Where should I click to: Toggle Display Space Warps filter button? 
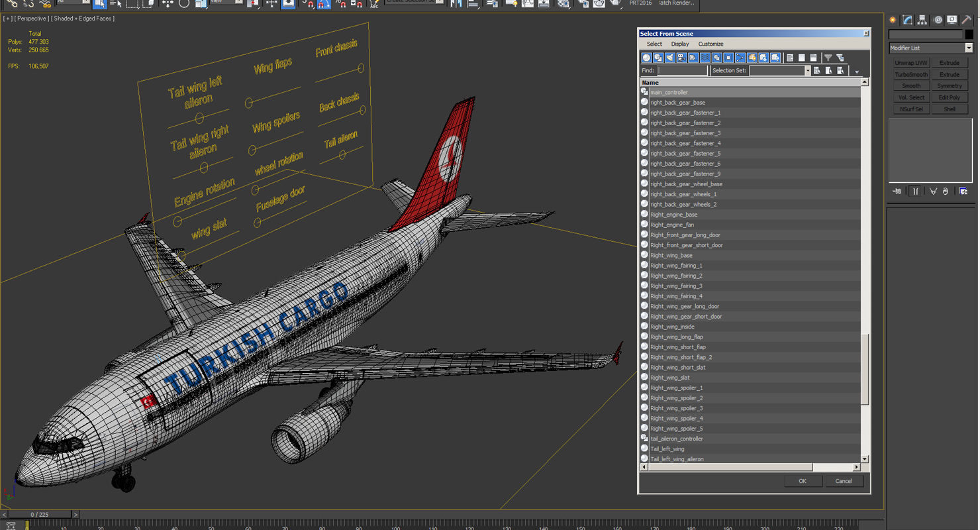(x=705, y=58)
